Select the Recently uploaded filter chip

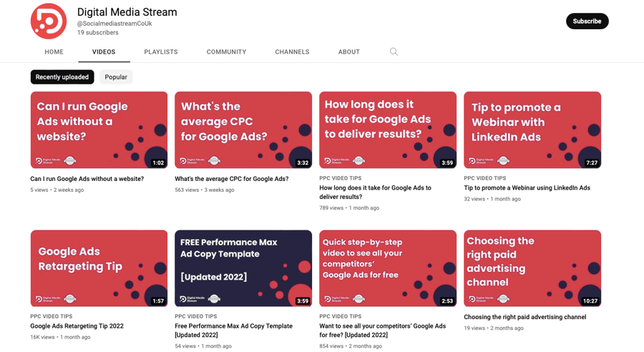click(x=62, y=77)
